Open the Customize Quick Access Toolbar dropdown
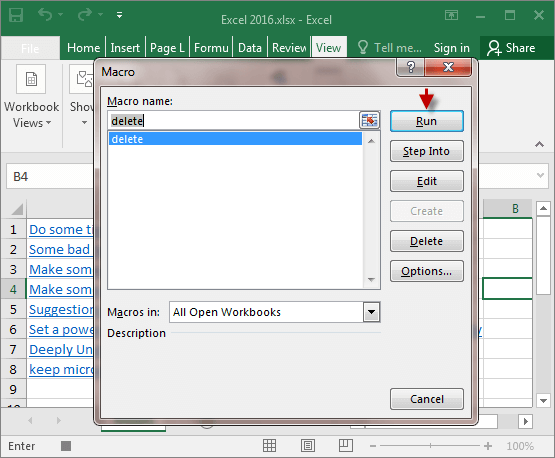The height and width of the screenshot is (458, 555). 119,15
